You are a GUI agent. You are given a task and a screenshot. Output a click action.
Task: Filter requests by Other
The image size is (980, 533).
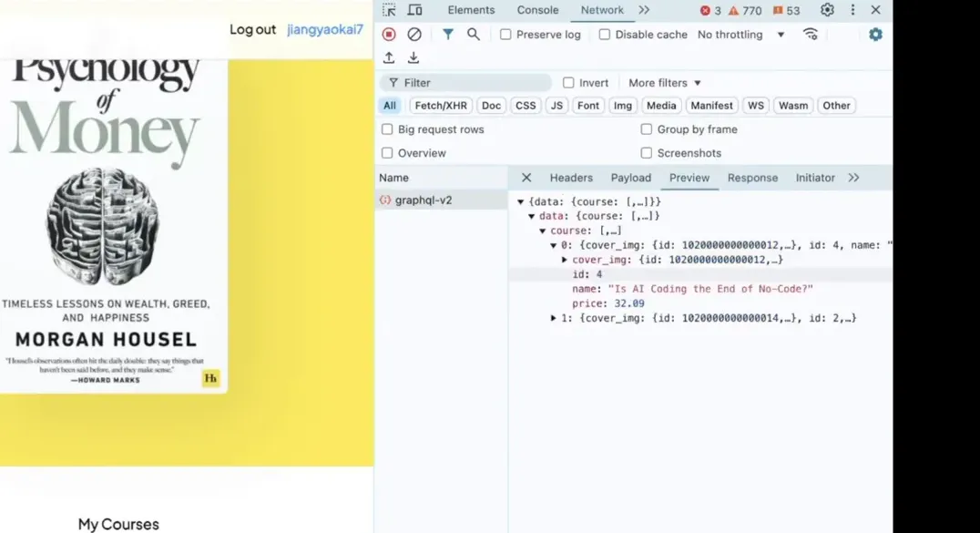(x=836, y=106)
